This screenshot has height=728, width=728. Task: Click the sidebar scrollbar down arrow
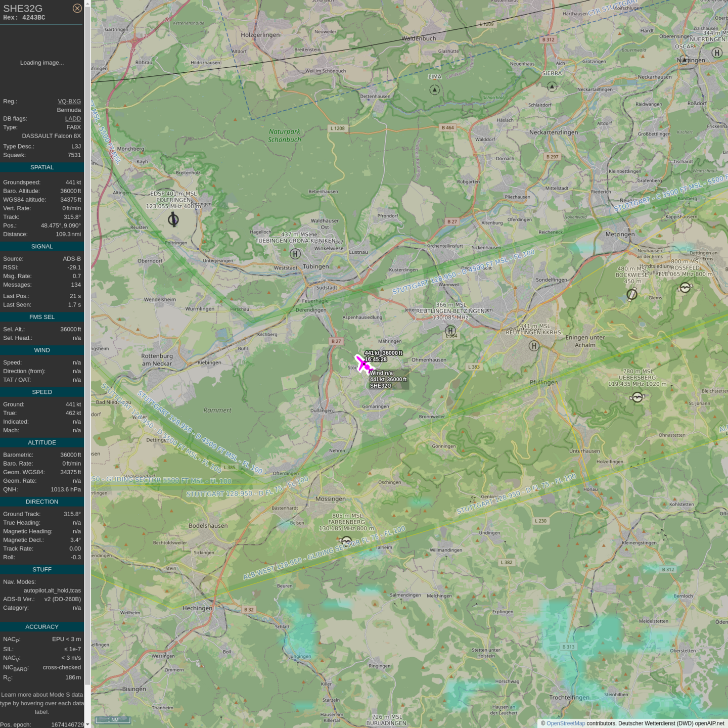point(87,724)
